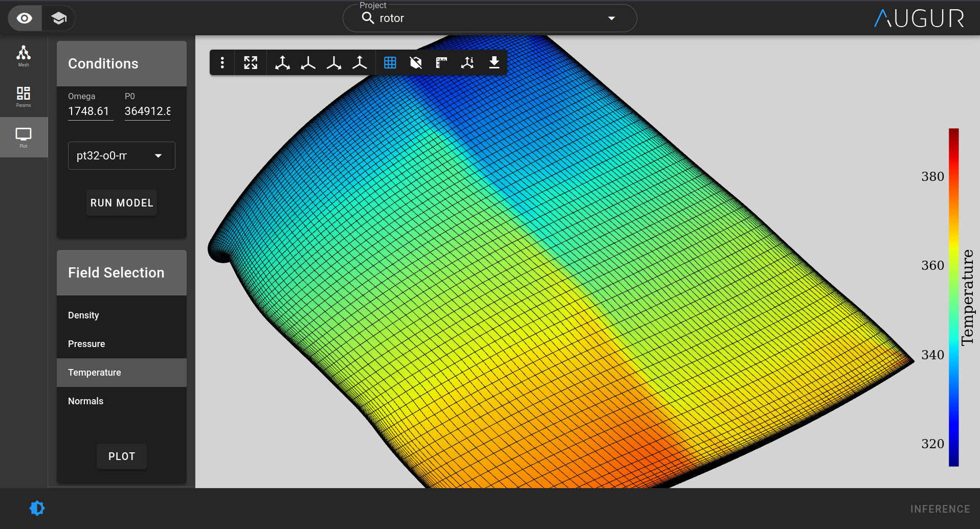
Task: Select the last axis view orientation icon
Action: (x=360, y=63)
